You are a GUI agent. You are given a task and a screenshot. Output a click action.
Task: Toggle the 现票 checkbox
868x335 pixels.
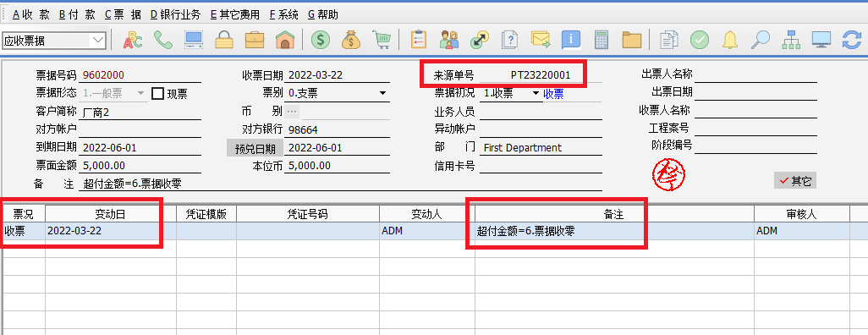click(157, 94)
